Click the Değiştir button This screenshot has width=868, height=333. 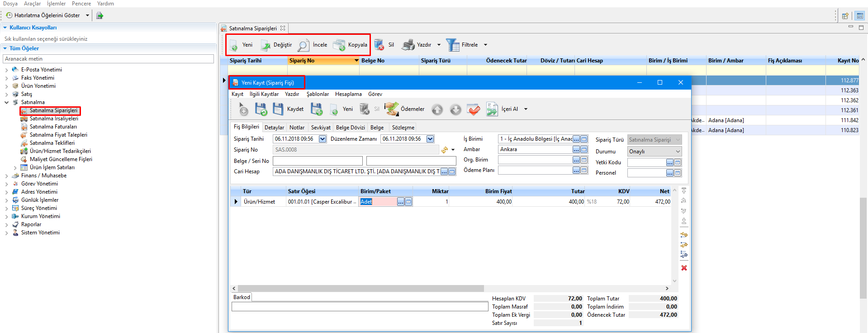tap(276, 45)
